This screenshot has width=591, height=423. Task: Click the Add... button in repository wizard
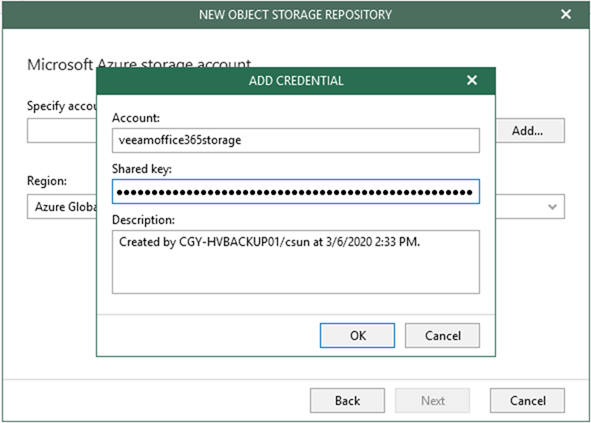pos(530,130)
